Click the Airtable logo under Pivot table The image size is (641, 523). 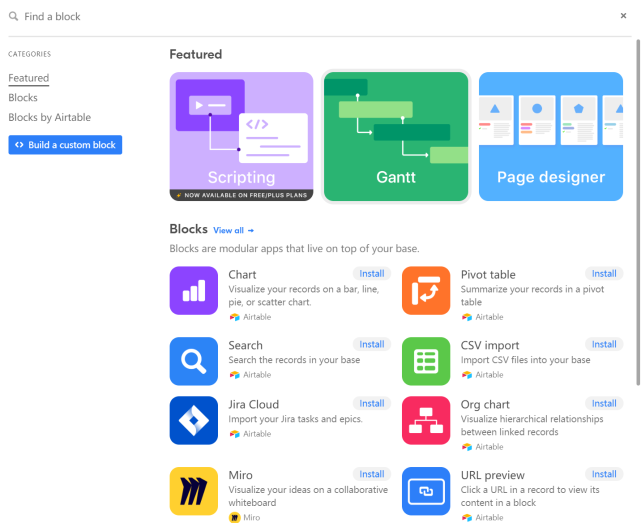tap(466, 317)
